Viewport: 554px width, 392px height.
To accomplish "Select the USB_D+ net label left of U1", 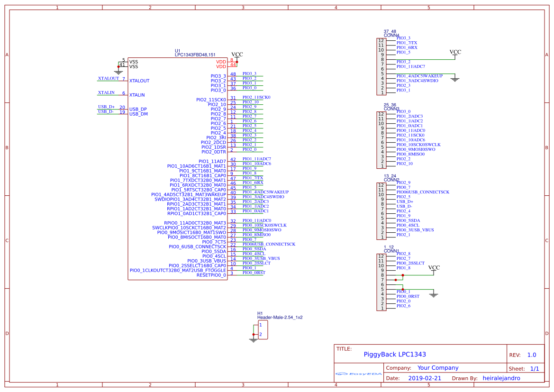I will 106,107.
